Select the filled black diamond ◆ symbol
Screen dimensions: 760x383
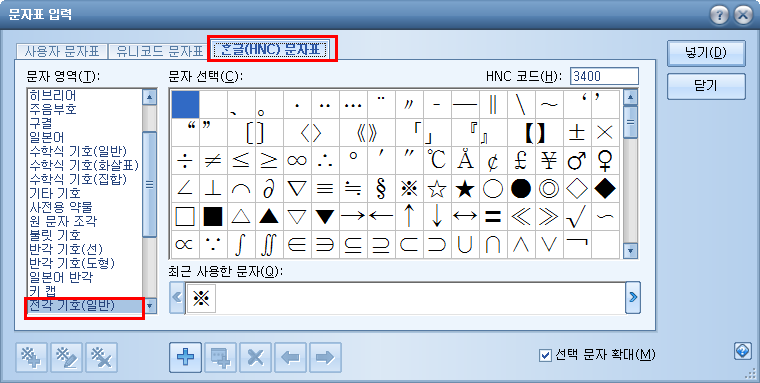(x=605, y=189)
